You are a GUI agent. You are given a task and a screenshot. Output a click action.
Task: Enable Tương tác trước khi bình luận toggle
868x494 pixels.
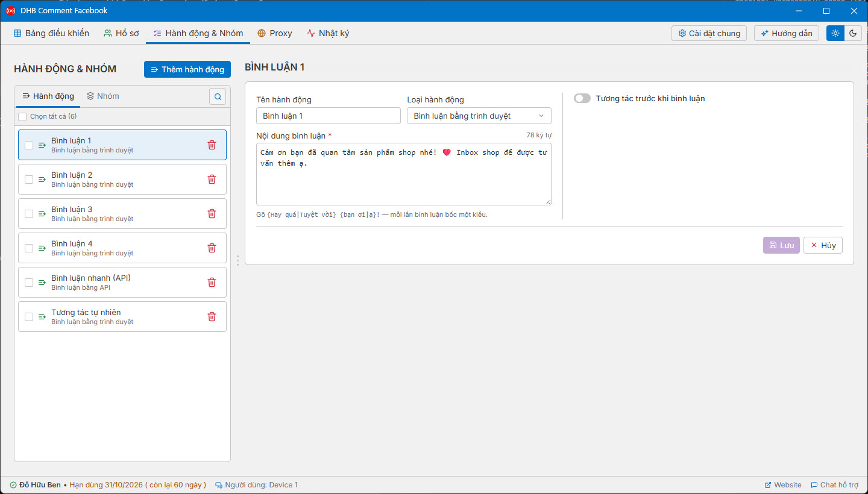[582, 98]
